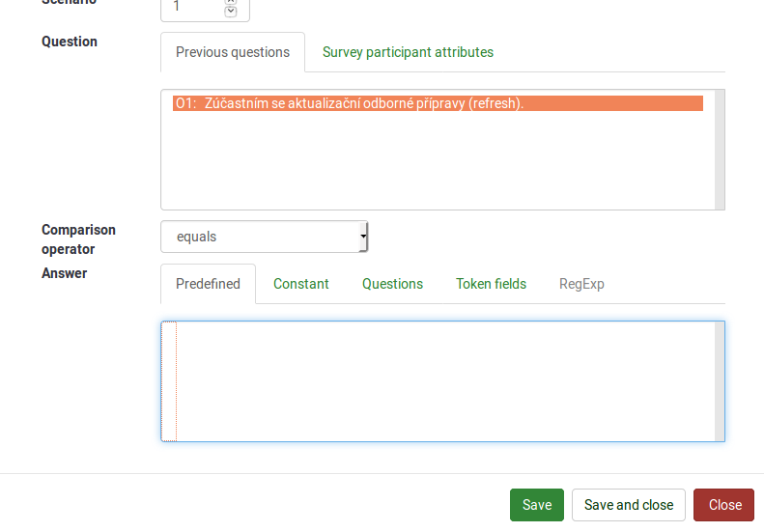This screenshot has width=764, height=532.
Task: Click empty area of question listbox
Action: click(x=435, y=164)
